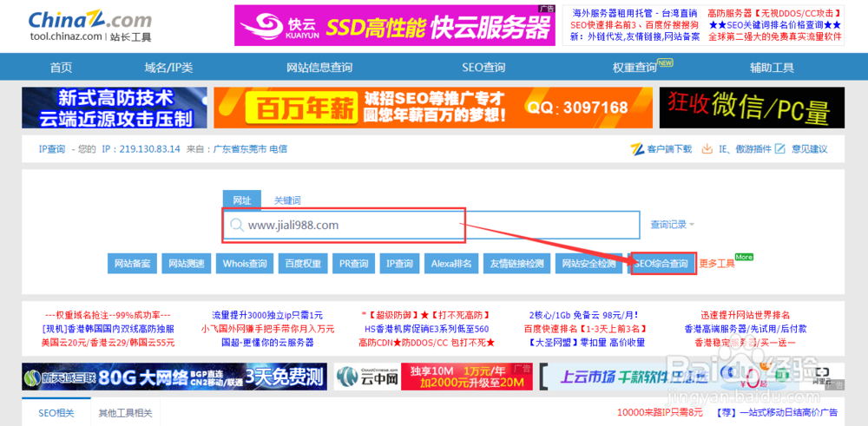The width and height of the screenshot is (868, 426).
Task: Open 高防CDN★防DDOS/CC 包打不死★ link
Action: [x=426, y=343]
